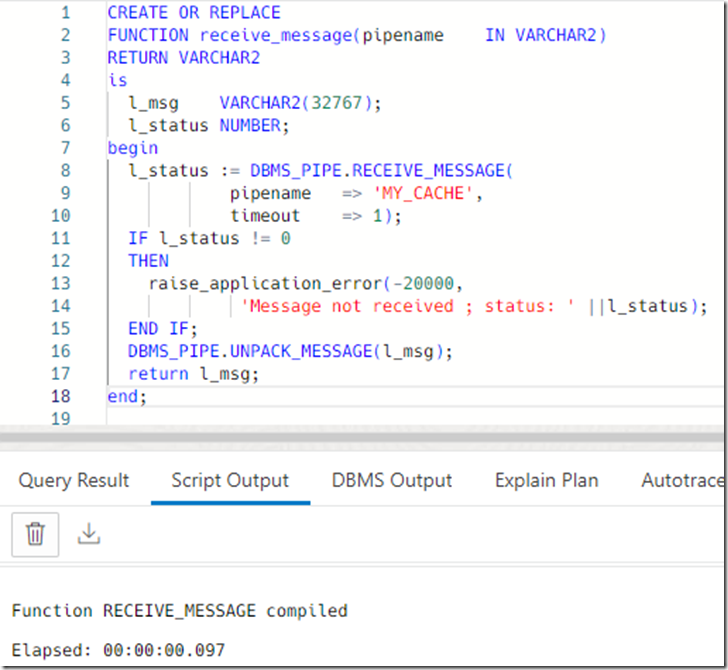The image size is (728, 670).
Task: Show the Explain Plan tab
Action: [x=546, y=481]
